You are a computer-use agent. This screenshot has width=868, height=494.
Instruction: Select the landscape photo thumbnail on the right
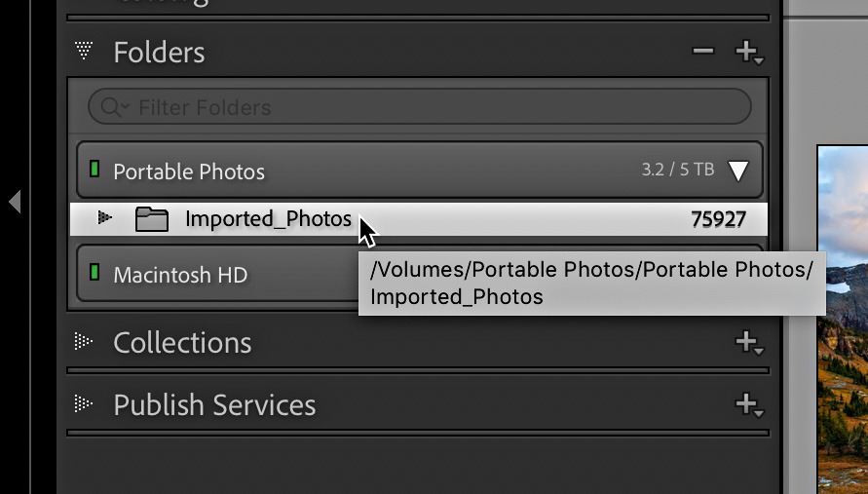[842, 322]
